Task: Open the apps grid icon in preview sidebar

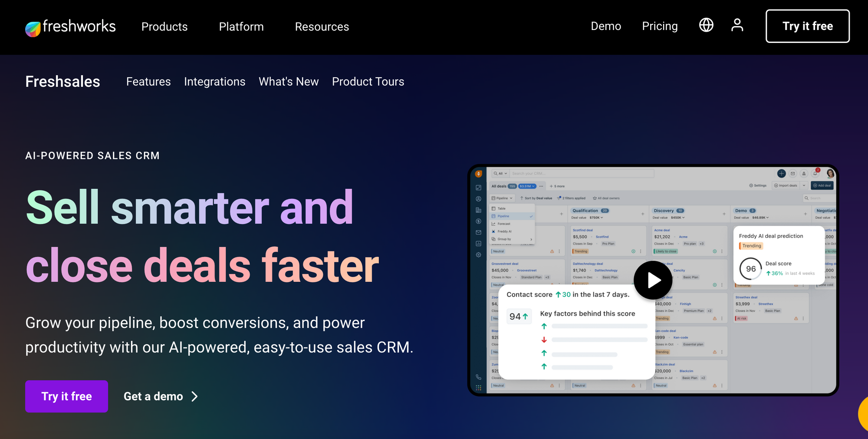Action: [x=478, y=388]
